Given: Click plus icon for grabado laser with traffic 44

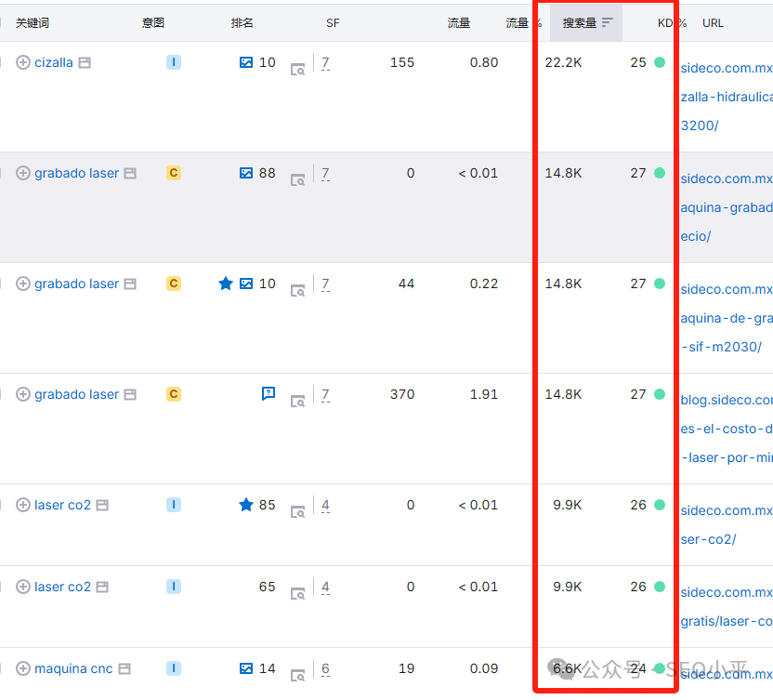Looking at the screenshot, I should pos(22,284).
